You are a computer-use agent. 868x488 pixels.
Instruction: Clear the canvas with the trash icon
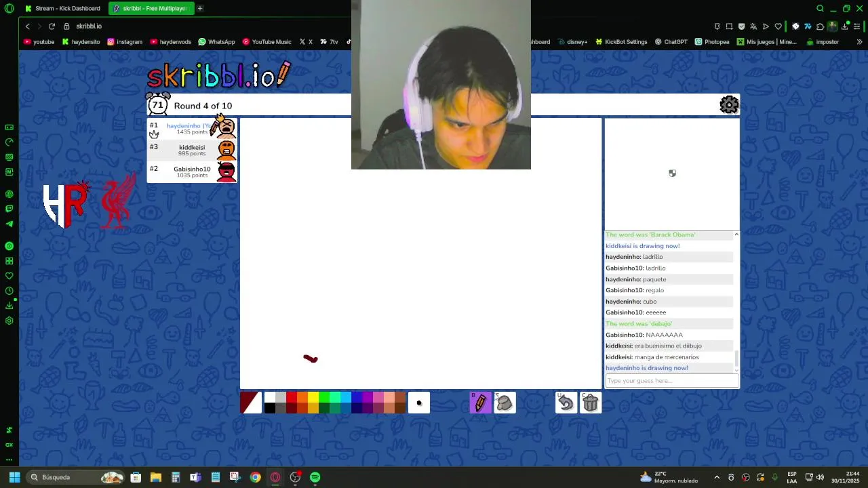tap(591, 403)
